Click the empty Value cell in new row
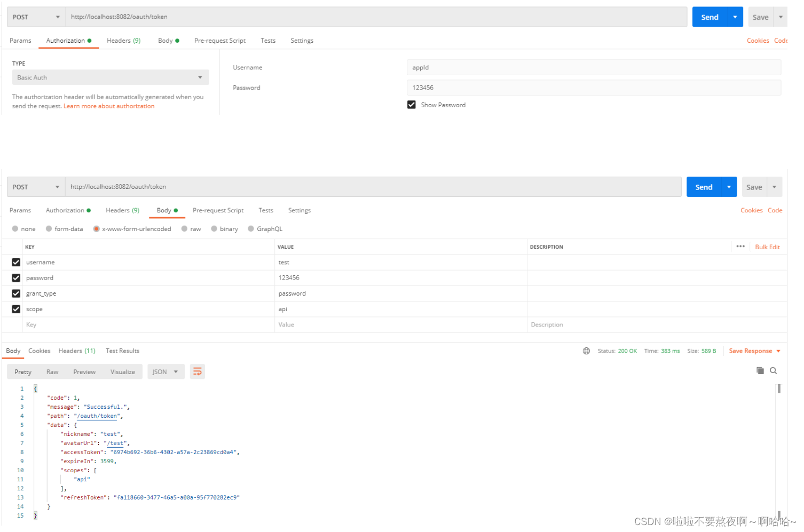Viewport: 804px width, 532px height. pyautogui.click(x=401, y=325)
